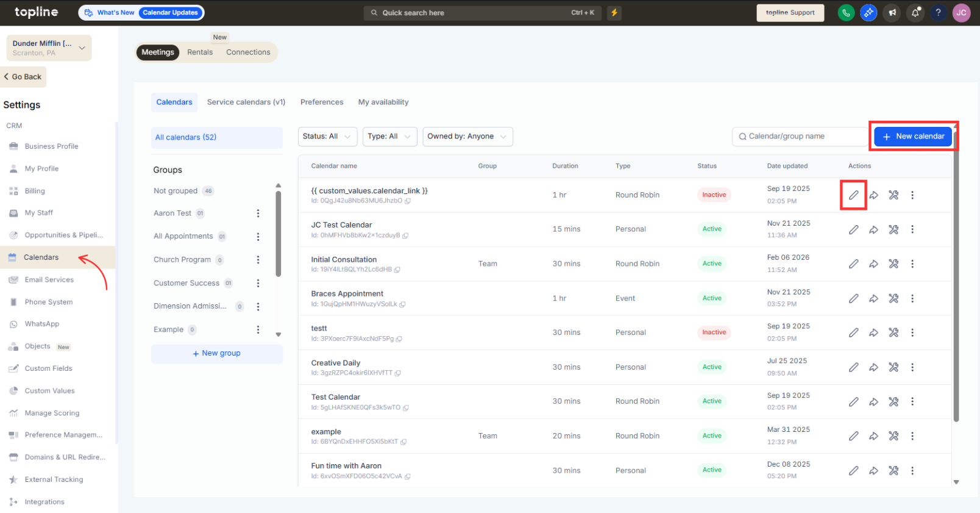Switch to the Connections tab
The image size is (980, 513).
click(x=248, y=52)
